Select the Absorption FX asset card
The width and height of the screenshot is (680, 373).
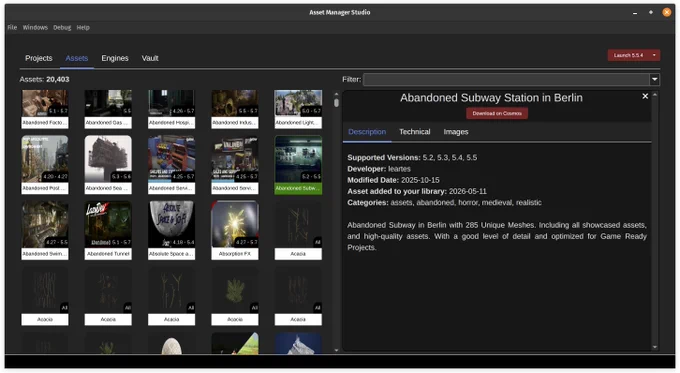(235, 230)
